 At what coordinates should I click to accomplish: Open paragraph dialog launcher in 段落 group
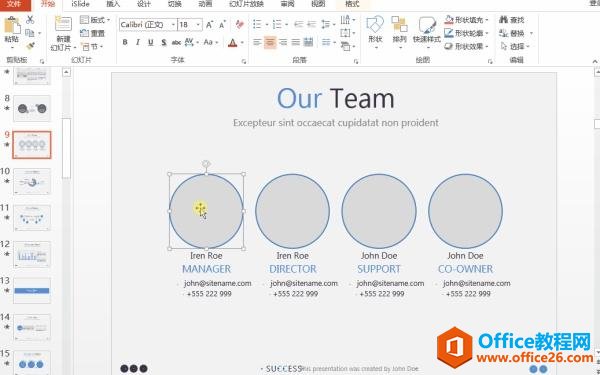356,61
